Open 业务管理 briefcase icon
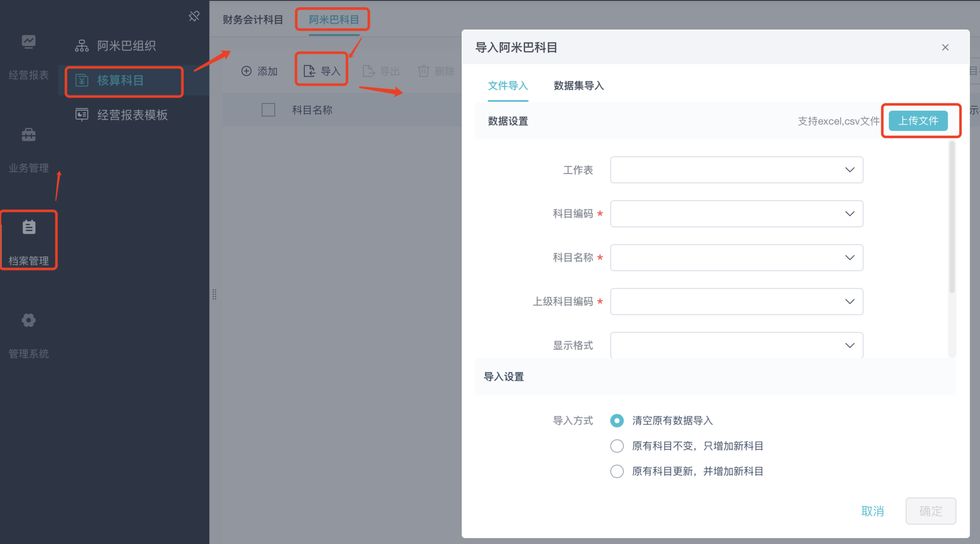The height and width of the screenshot is (544, 980). pos(29,135)
